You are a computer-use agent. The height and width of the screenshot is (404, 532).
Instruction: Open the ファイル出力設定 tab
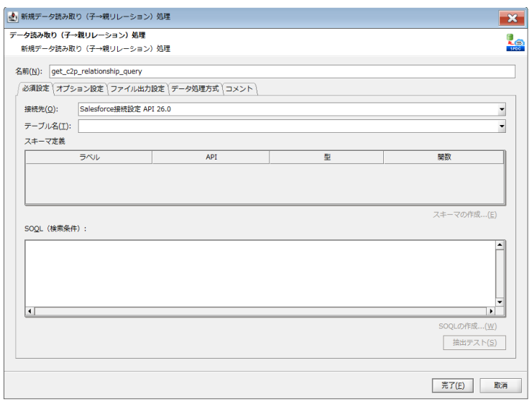click(137, 89)
